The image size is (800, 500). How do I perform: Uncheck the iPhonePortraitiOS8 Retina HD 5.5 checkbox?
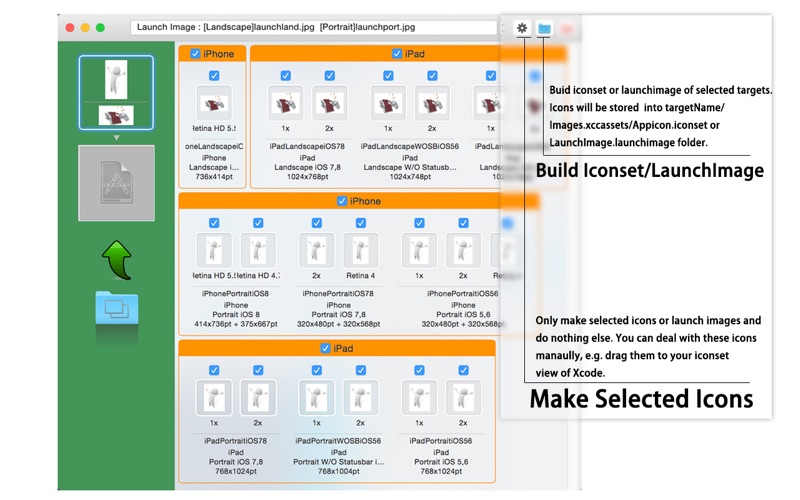tap(214, 223)
